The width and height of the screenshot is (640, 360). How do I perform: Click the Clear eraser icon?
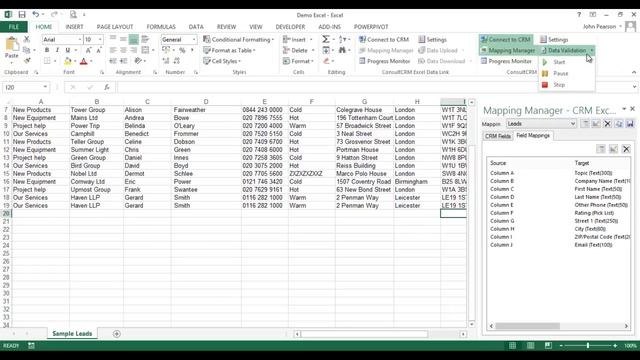pyautogui.click(x=326, y=61)
